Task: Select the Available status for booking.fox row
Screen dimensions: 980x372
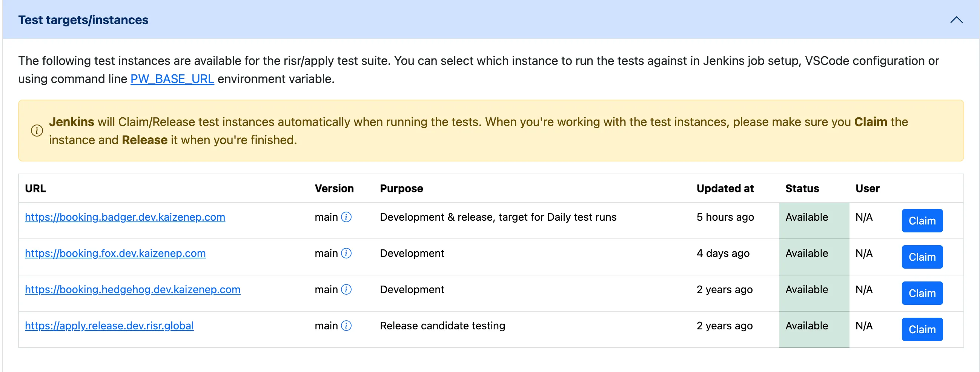Action: 806,253
